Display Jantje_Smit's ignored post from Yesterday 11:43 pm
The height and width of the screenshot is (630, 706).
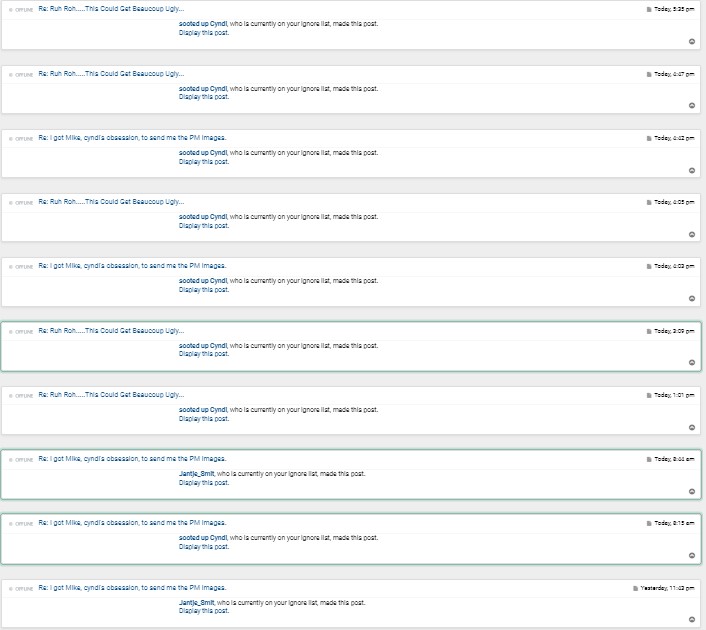pos(204,611)
